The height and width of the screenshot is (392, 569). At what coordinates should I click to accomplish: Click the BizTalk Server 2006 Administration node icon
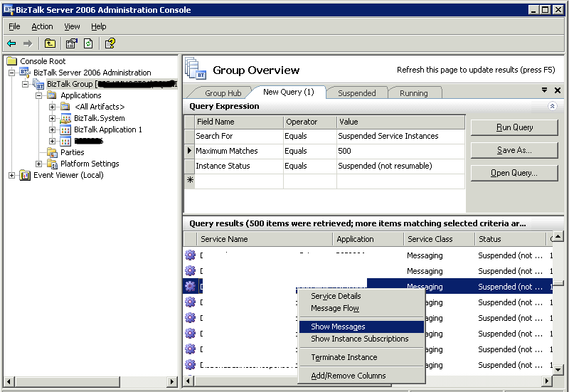pos(25,73)
